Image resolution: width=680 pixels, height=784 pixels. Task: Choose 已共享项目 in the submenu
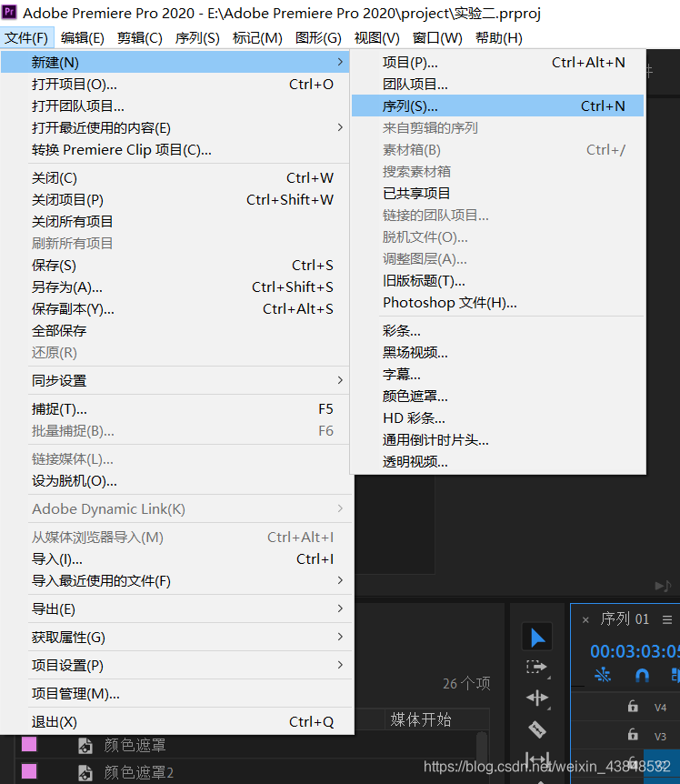pyautogui.click(x=497, y=194)
